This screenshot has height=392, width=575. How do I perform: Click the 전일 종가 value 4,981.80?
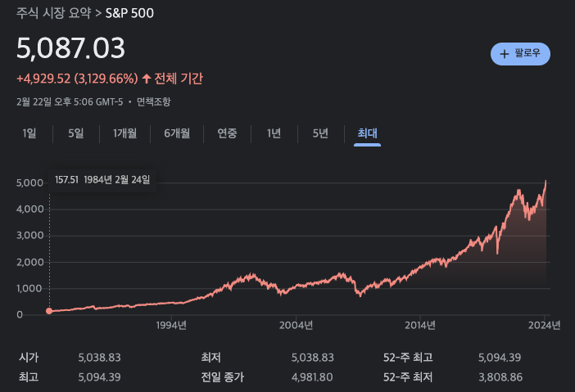click(x=312, y=377)
